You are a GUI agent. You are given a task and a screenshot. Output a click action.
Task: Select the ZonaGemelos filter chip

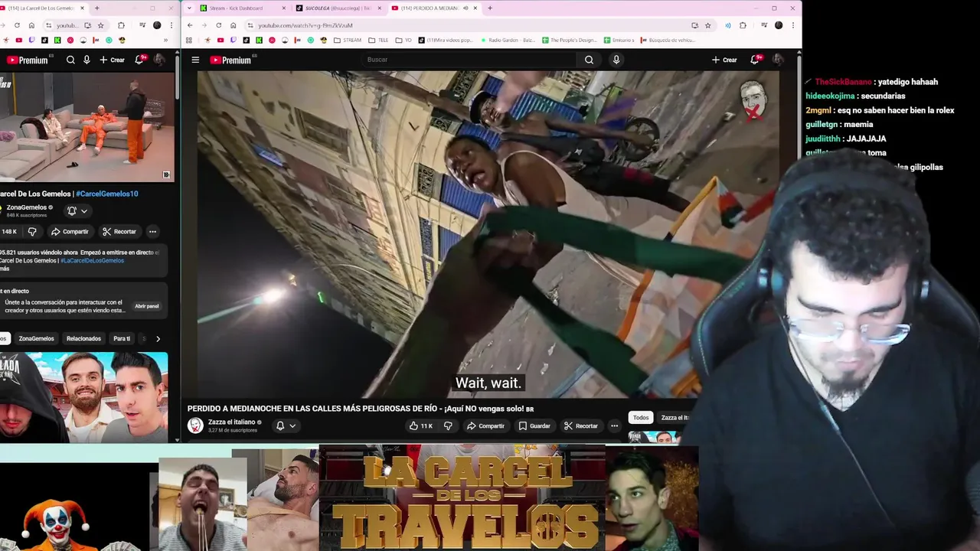click(x=36, y=338)
